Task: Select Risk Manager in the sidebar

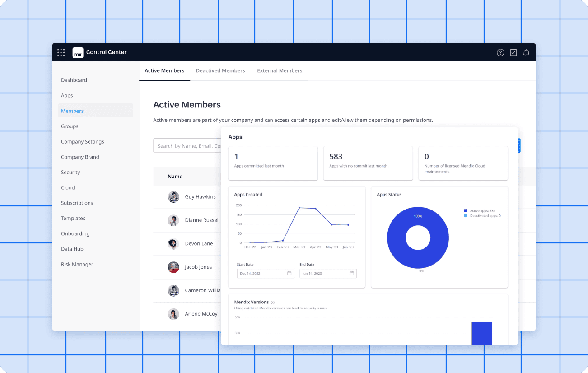Action: pos(77,265)
